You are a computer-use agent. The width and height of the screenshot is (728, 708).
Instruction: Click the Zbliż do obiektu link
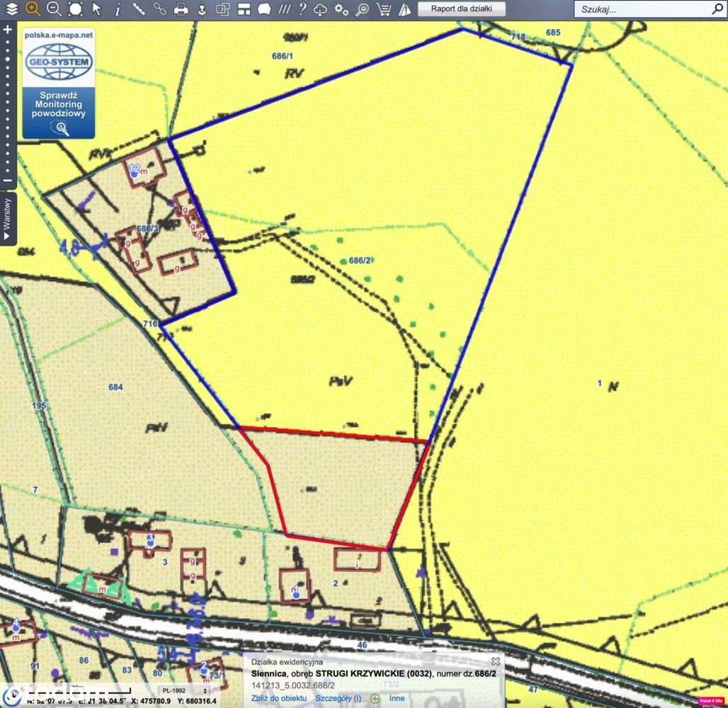coord(278,698)
